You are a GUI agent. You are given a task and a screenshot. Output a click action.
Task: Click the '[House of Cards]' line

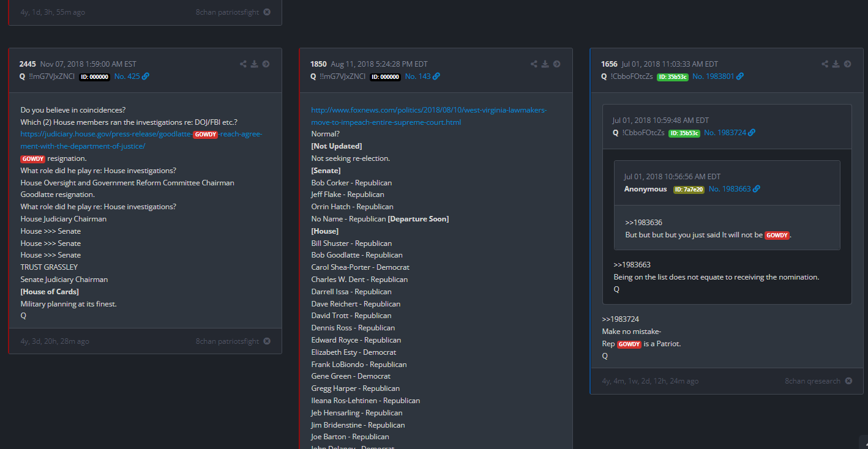tap(50, 292)
